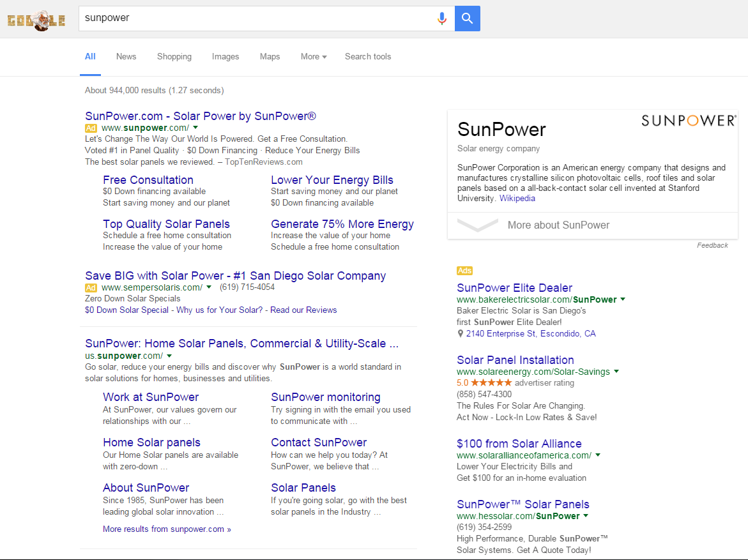The height and width of the screenshot is (560, 748).
Task: Click the Solar energy company subtitle
Action: pos(498,148)
